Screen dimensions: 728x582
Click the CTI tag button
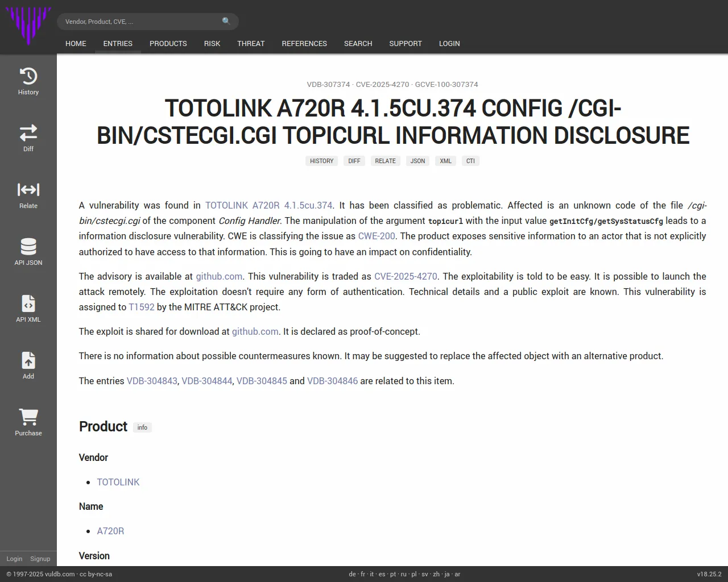click(471, 161)
